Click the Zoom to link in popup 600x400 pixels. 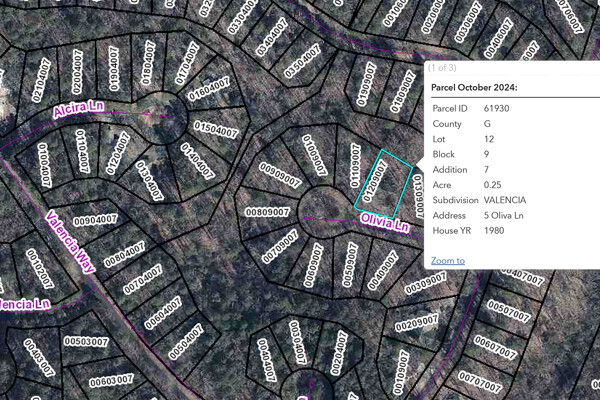pyautogui.click(x=447, y=261)
